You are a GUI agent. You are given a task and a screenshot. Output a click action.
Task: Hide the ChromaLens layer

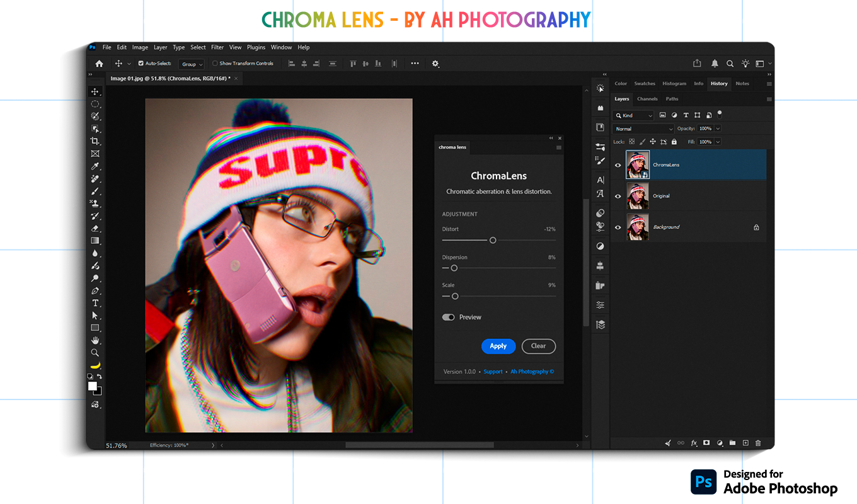pos(618,165)
